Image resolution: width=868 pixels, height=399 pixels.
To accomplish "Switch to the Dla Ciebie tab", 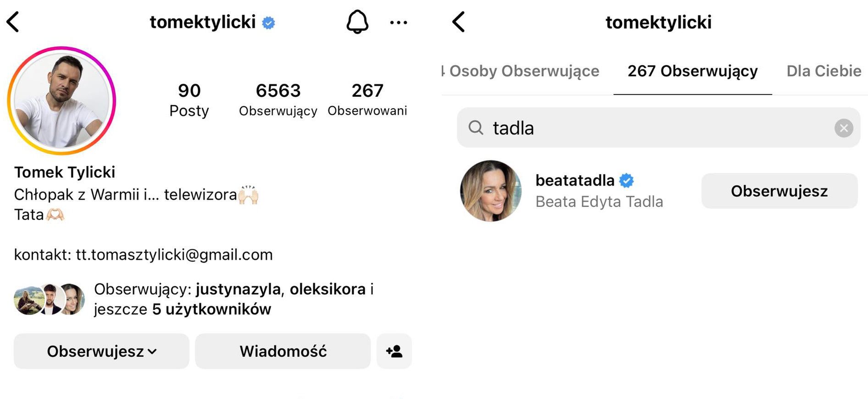I will click(823, 71).
